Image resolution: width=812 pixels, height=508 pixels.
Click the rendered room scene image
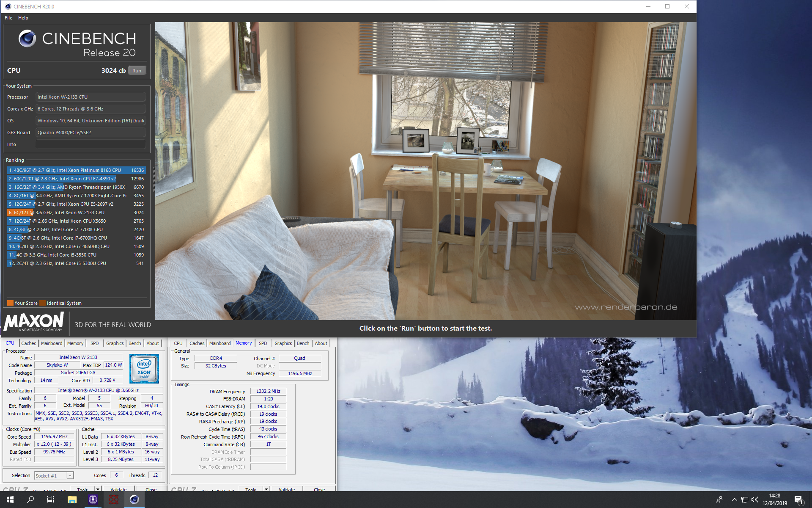[425, 171]
